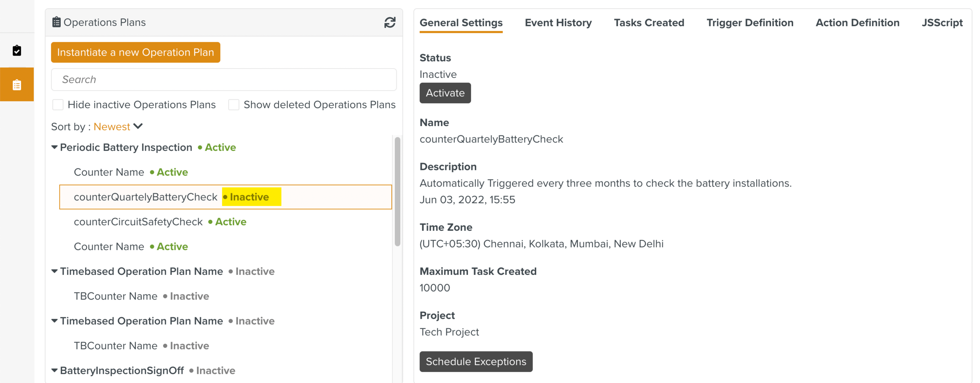Viewport: 980px width, 383px height.
Task: Check Show deleted Operations Plans box
Action: point(234,105)
